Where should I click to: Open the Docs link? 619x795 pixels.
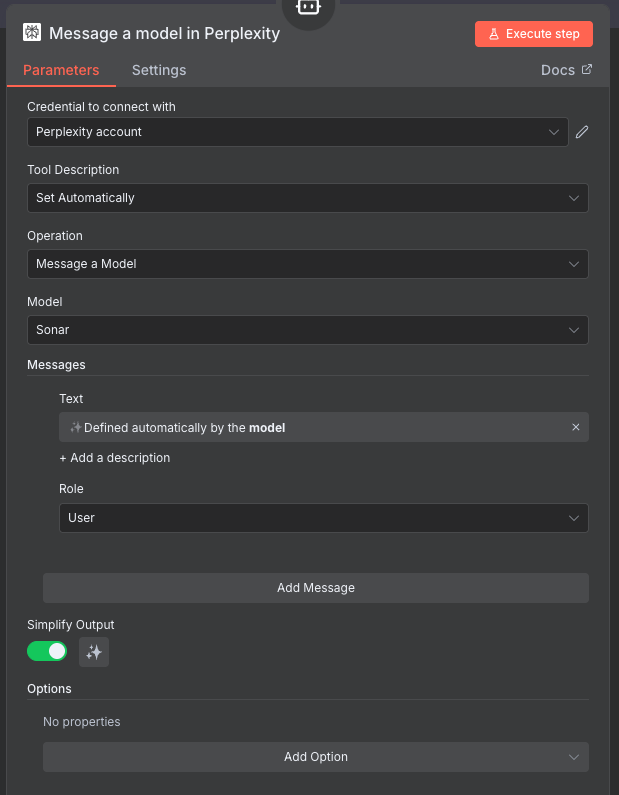[566, 70]
